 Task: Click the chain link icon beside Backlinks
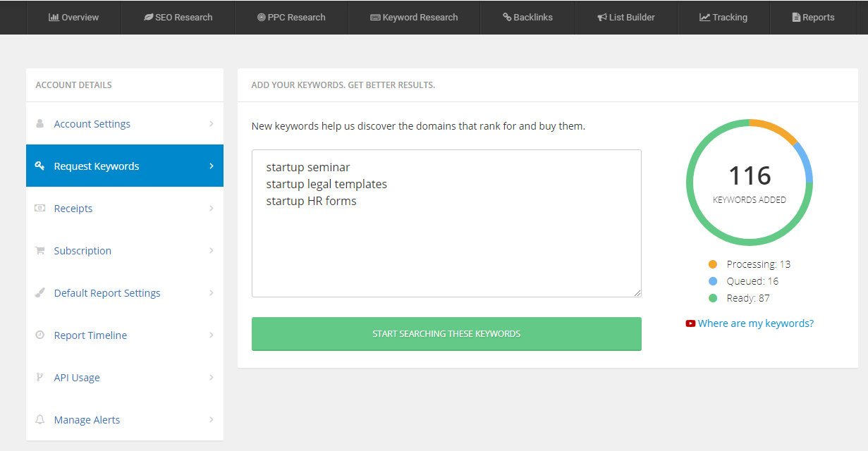tap(507, 17)
